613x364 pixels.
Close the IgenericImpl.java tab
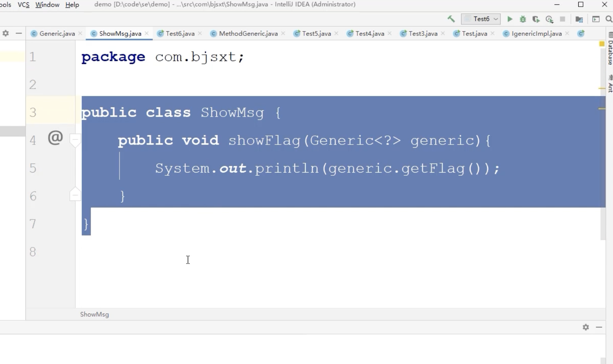[567, 33]
